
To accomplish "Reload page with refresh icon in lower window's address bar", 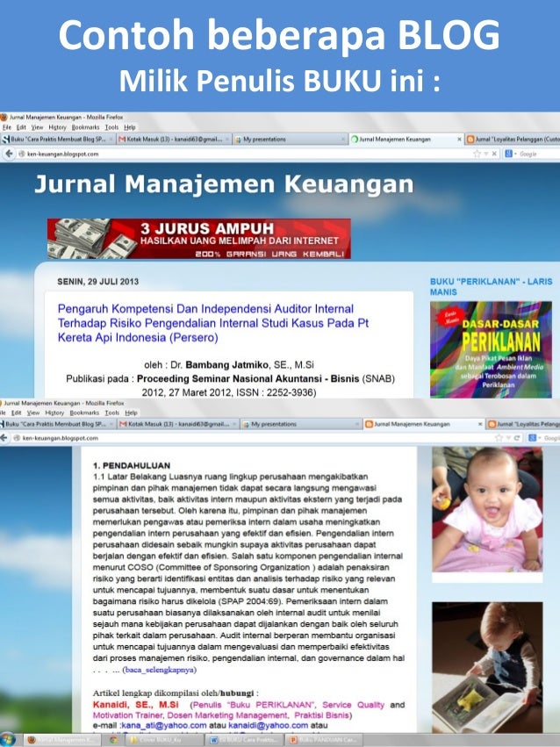I will click(517, 438).
